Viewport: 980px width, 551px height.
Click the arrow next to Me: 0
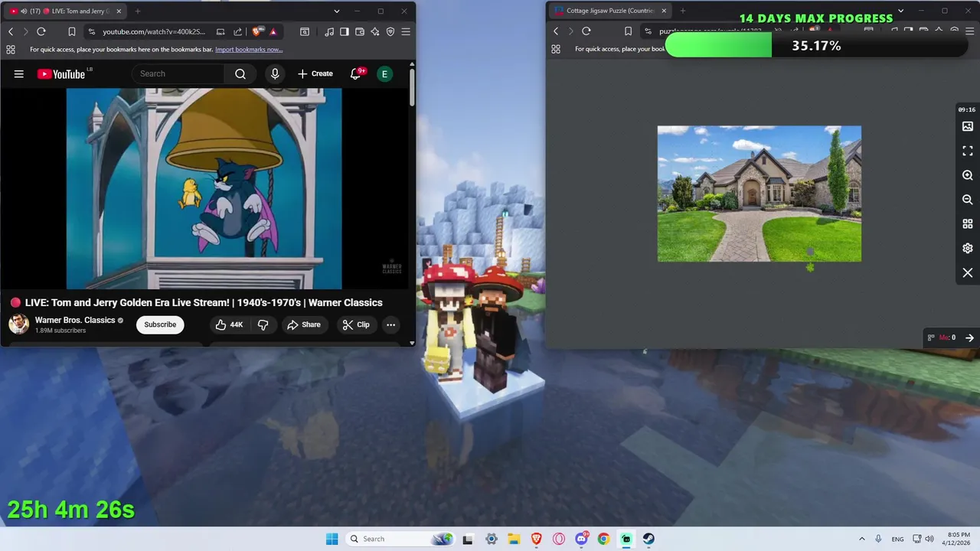[x=969, y=337]
